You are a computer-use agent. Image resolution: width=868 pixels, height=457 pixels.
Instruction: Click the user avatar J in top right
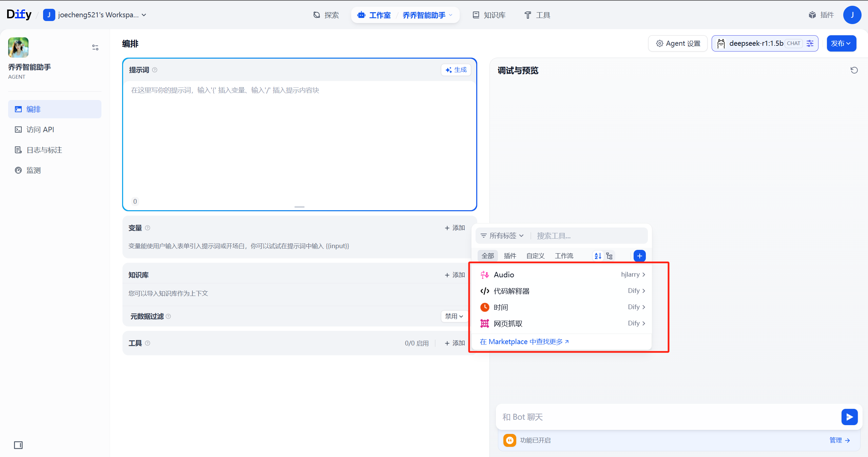852,15
